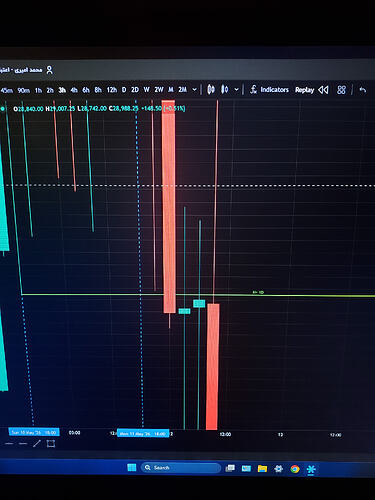
Task: Click the close price value C28,988.25
Action: pyautogui.click(x=124, y=109)
